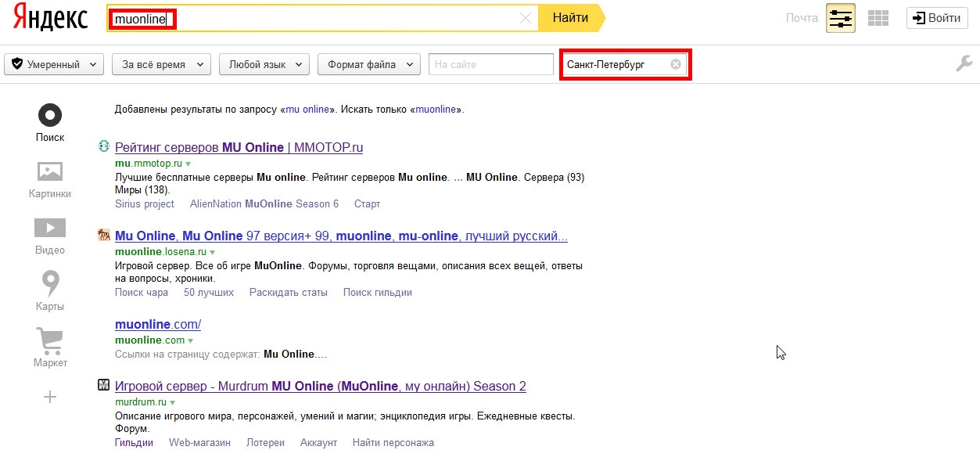980x450 pixels.
Task: Expand the Умеренный safe search dropdown
Action: [x=55, y=64]
